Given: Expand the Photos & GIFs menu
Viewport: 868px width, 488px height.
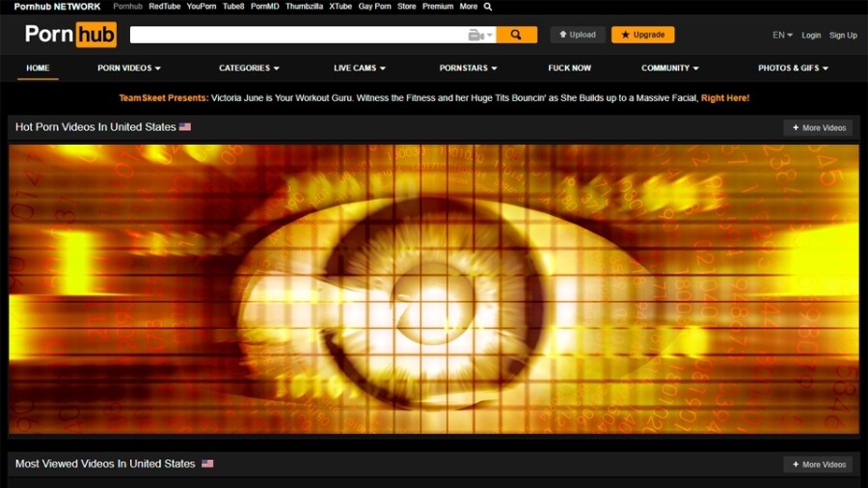Looking at the screenshot, I should click(x=793, y=68).
